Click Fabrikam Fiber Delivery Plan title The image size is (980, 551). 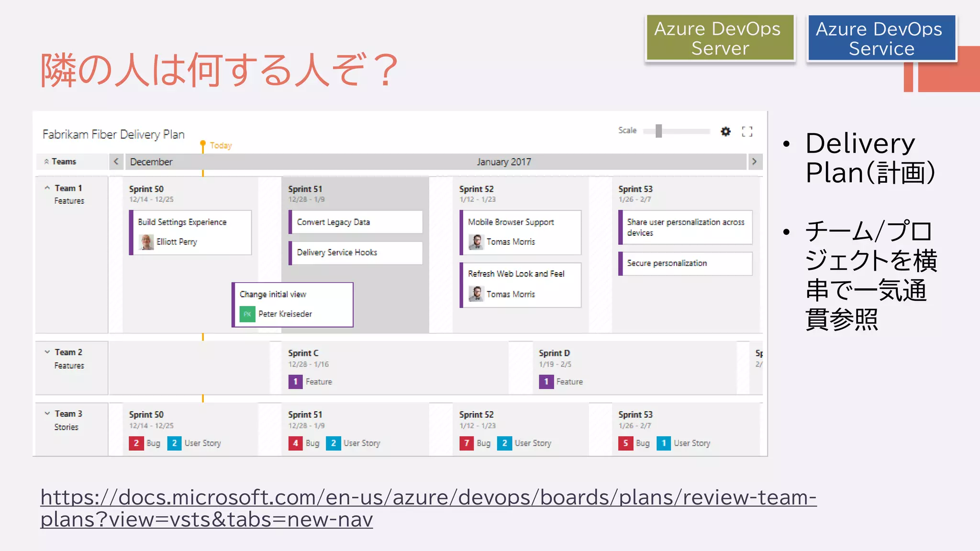pos(113,134)
